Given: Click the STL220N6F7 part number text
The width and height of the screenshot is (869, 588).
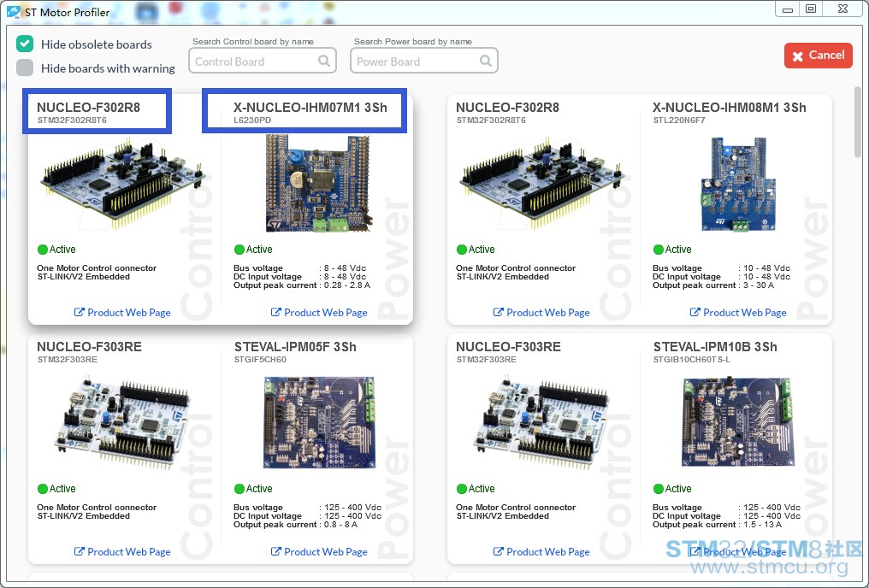Looking at the screenshot, I should point(679,121).
